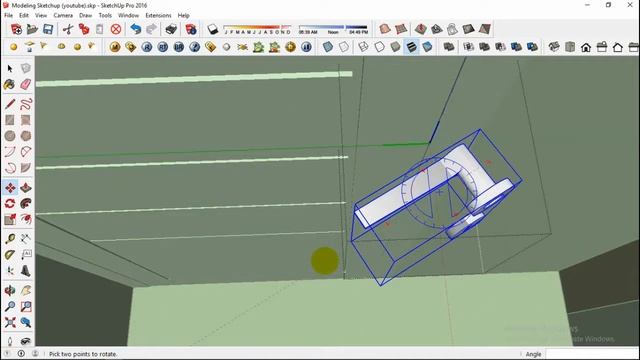Enable Shaded face style
Screen dimensions: 640x360
point(395,47)
